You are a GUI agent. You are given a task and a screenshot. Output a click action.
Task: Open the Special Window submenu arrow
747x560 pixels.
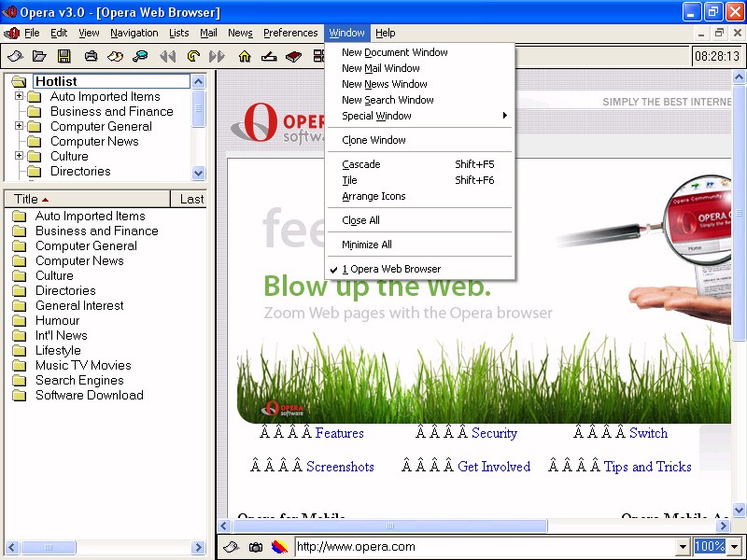click(505, 115)
